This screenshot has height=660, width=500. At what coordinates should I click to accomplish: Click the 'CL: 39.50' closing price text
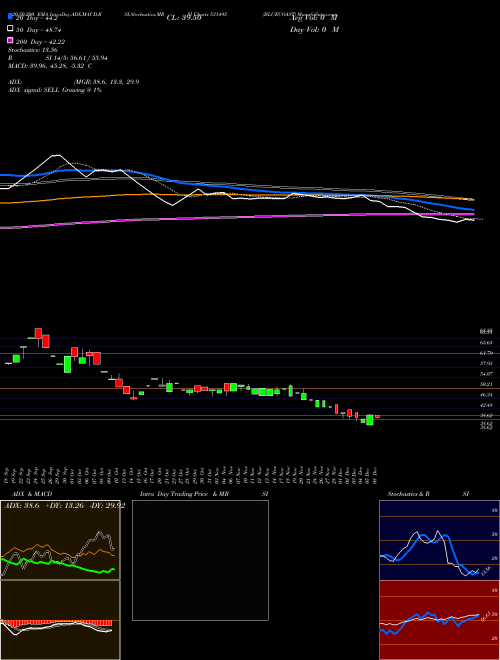(184, 18)
